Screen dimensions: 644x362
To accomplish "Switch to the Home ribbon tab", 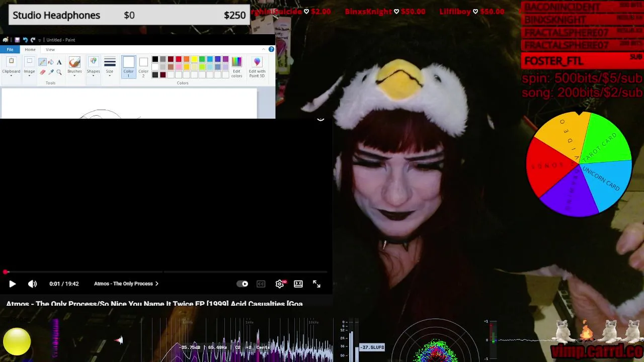I will point(30,49).
